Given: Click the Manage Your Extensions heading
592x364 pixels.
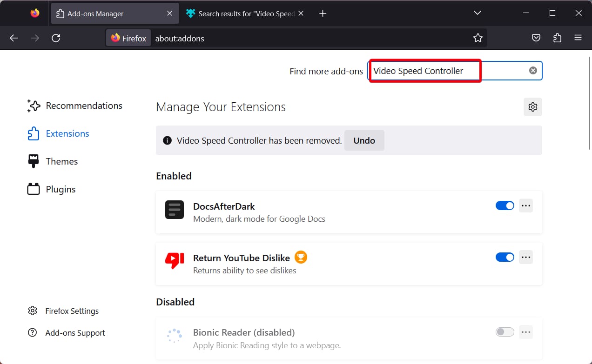Looking at the screenshot, I should (221, 107).
